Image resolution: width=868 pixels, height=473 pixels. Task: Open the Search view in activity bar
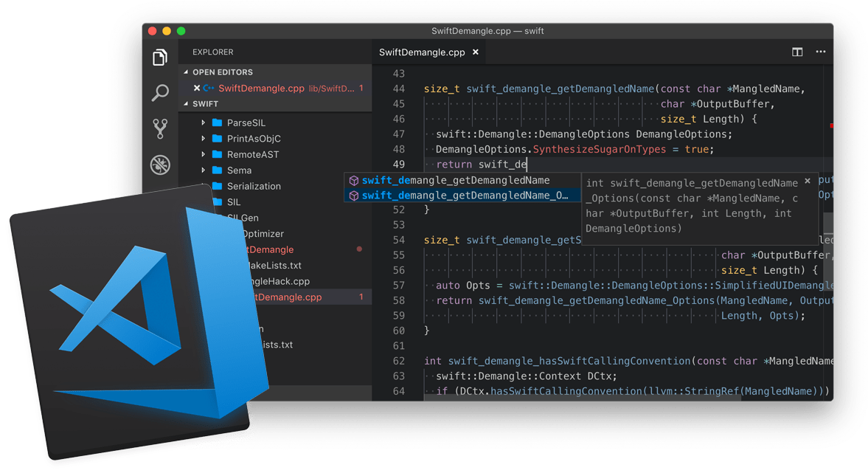coord(160,92)
